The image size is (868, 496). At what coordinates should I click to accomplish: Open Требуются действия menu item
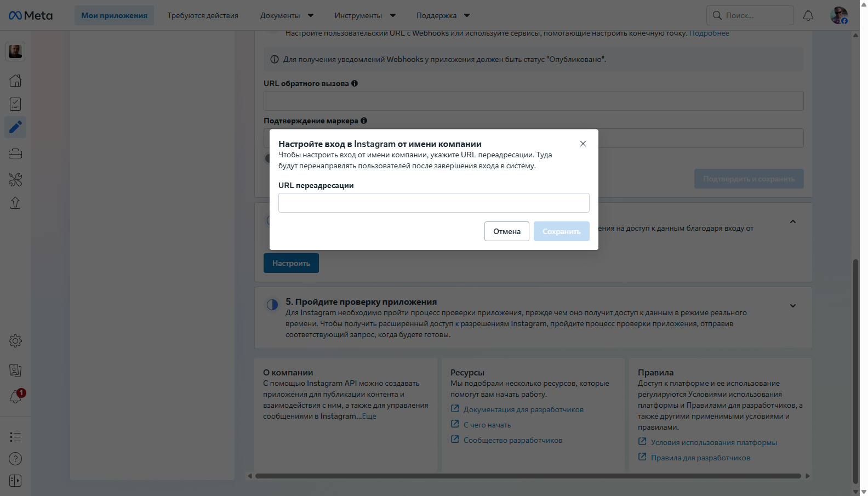pyautogui.click(x=203, y=15)
